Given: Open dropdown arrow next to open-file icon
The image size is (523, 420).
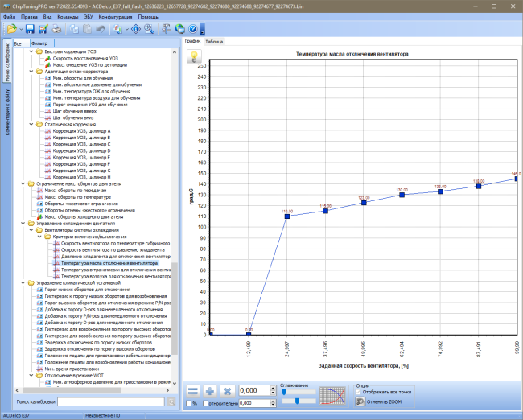Looking at the screenshot, I should 21,29.
